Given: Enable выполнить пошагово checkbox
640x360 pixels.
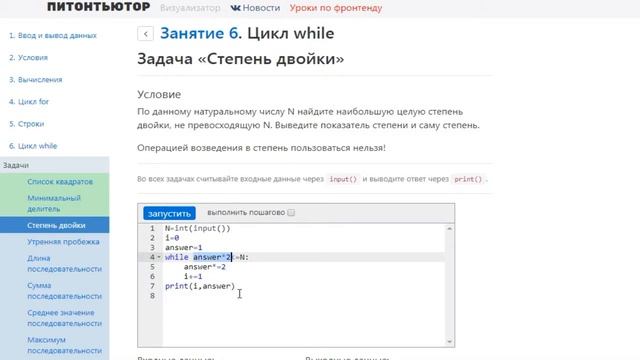Looking at the screenshot, I should 291,213.
